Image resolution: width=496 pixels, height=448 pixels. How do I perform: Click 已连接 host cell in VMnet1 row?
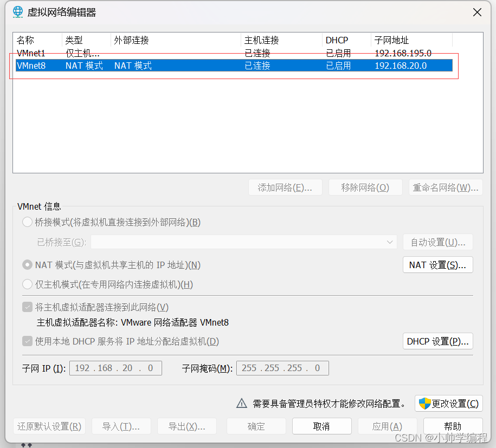pyautogui.click(x=257, y=53)
